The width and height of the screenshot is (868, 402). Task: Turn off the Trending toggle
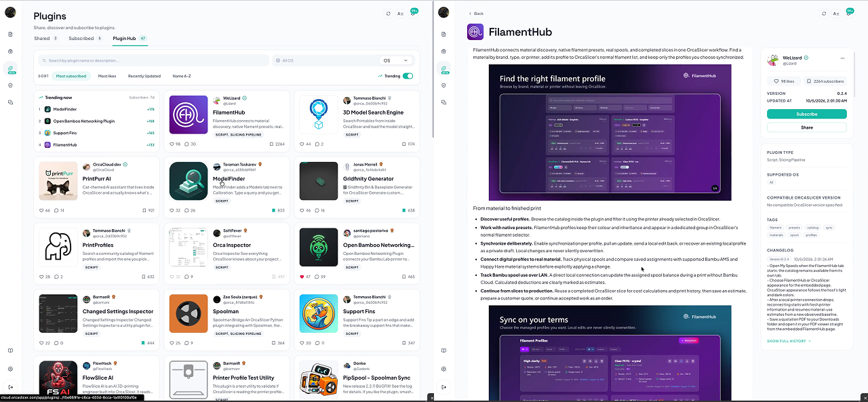pos(408,76)
